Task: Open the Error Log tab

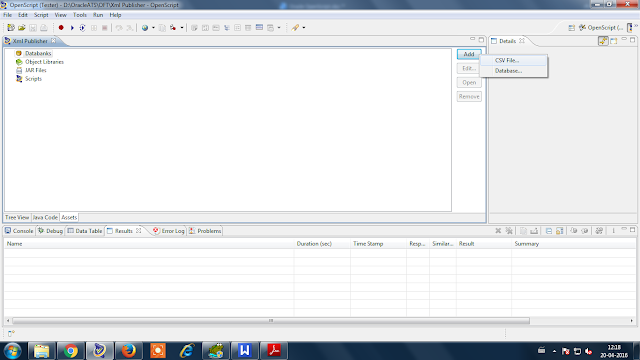Action: (x=169, y=231)
